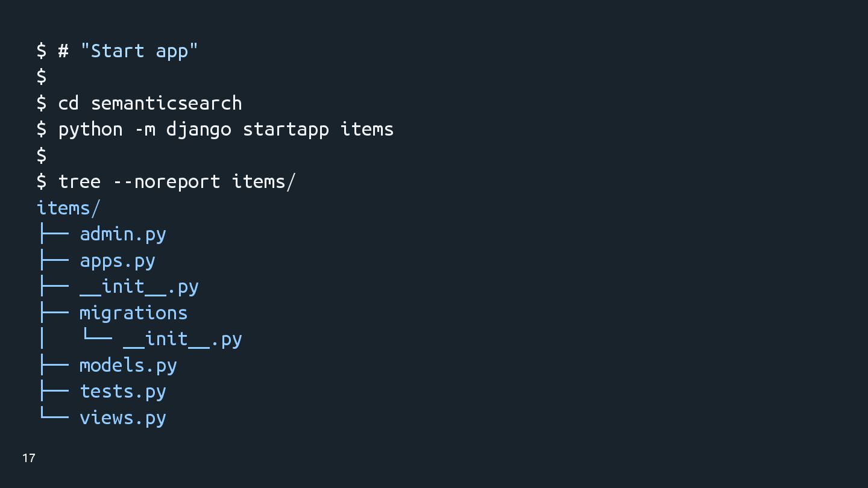The image size is (868, 488).
Task: Click the --noreport flag
Action: pyautogui.click(x=166, y=181)
